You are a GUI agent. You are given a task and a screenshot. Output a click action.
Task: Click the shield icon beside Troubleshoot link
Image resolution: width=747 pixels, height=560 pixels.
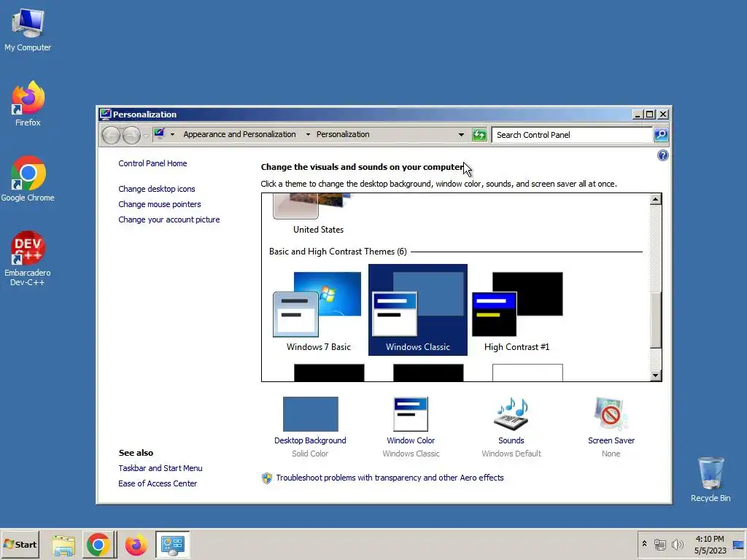click(267, 478)
